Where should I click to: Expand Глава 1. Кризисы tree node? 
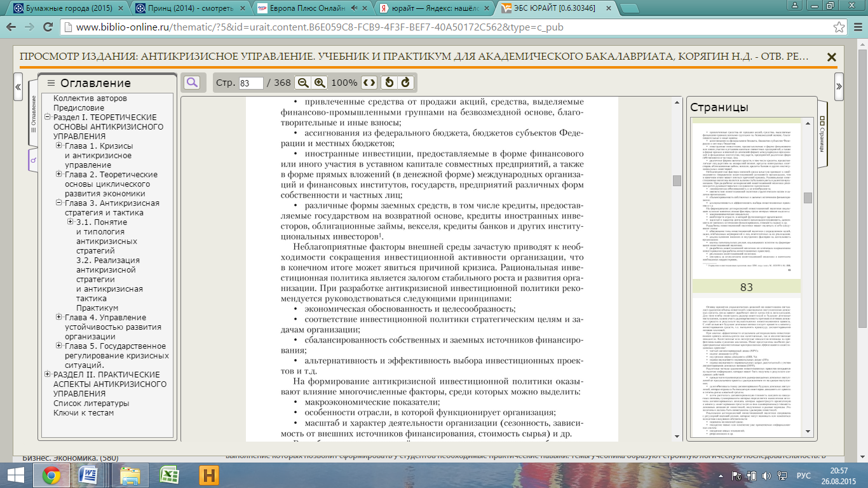[59, 146]
